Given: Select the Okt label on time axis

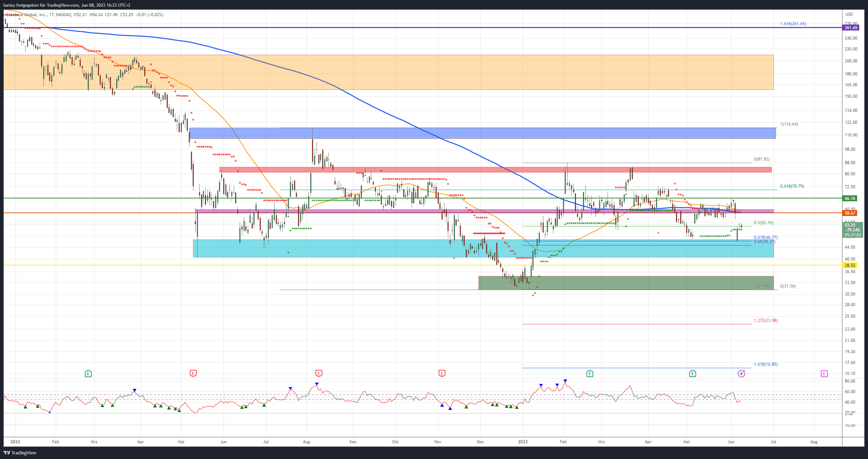Looking at the screenshot, I should (x=395, y=442).
